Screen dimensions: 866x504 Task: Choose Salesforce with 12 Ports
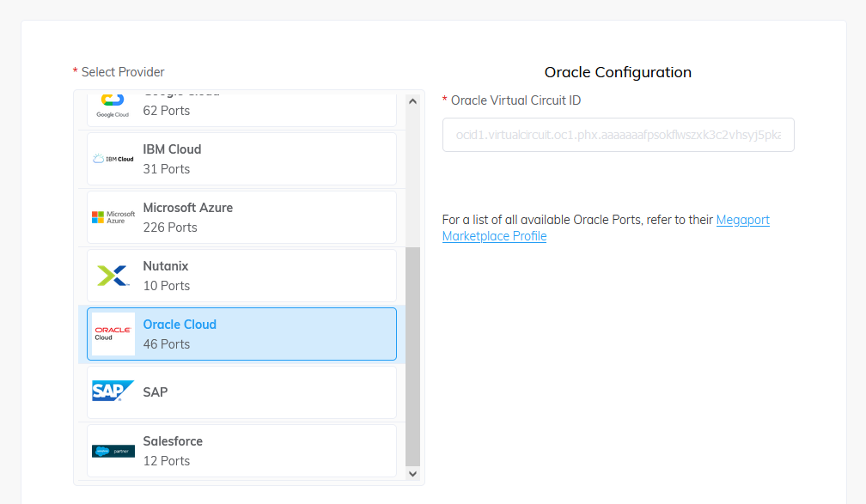tap(241, 451)
